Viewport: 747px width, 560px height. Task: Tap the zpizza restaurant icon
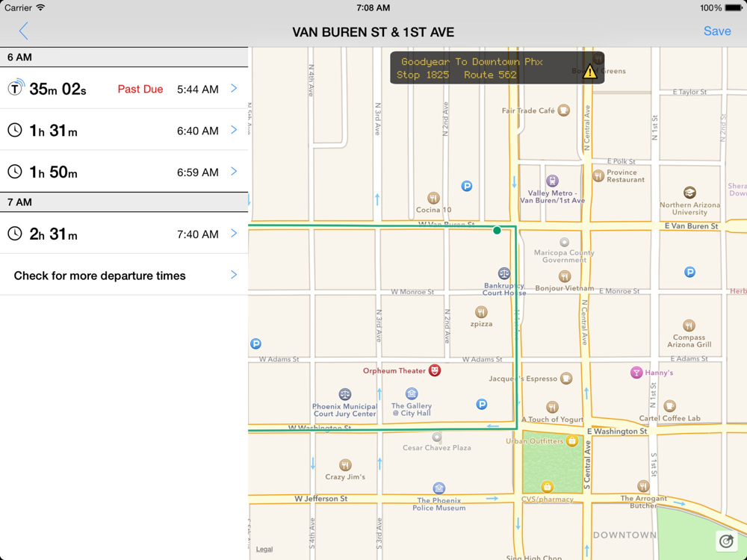(481, 312)
